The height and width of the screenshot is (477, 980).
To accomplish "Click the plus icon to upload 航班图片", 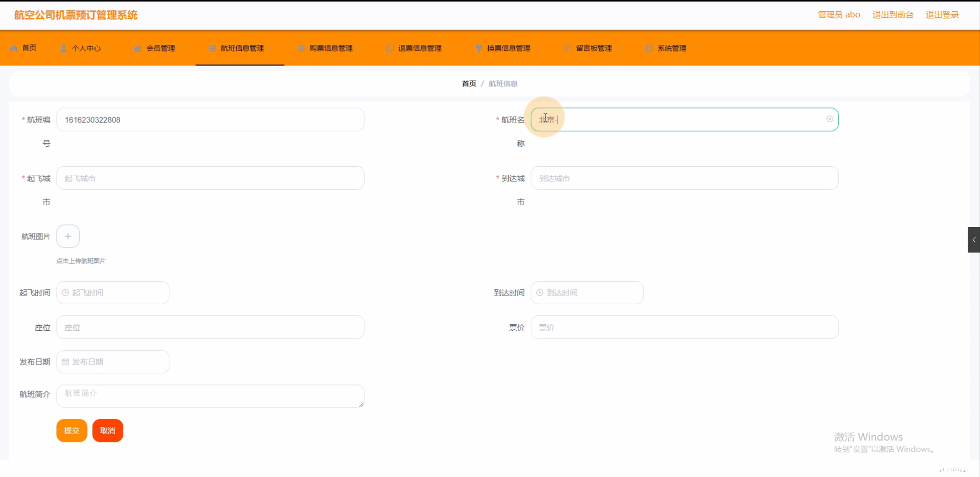I will pyautogui.click(x=68, y=236).
